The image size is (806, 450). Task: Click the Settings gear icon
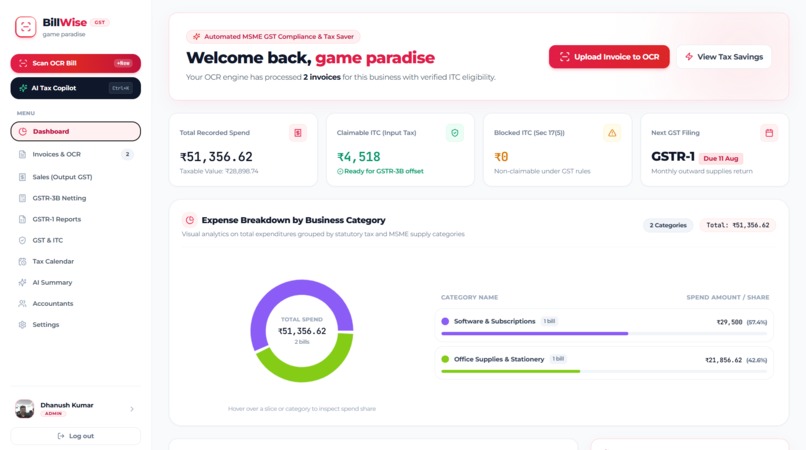pyautogui.click(x=22, y=325)
